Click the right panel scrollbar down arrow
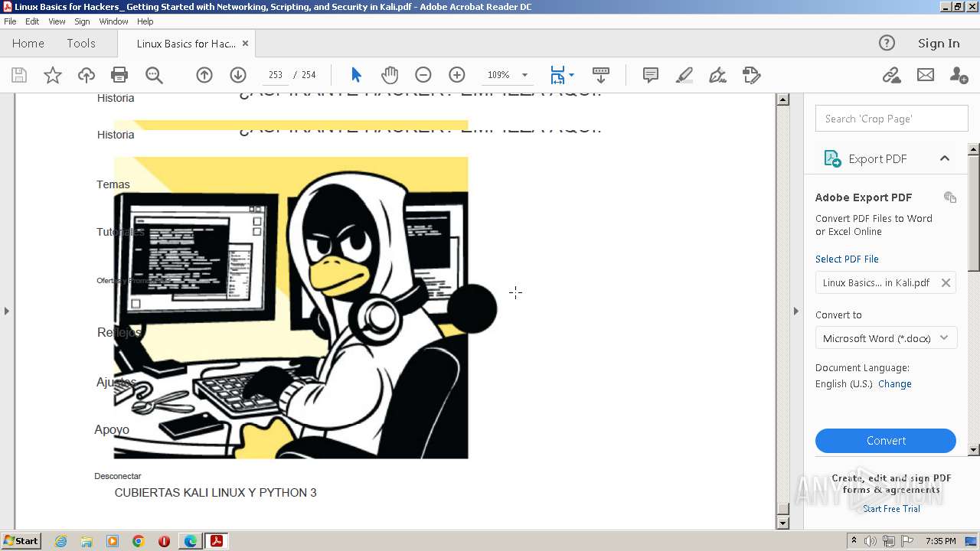 coord(974,450)
